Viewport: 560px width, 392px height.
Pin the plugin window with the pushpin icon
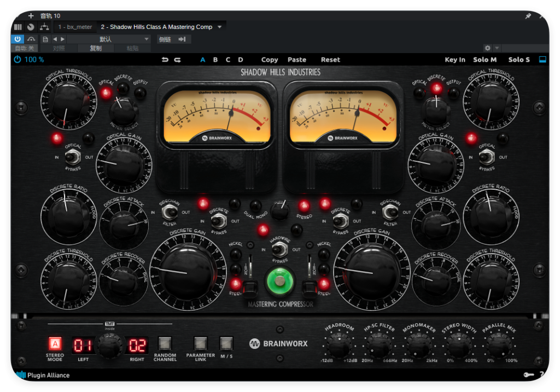click(x=528, y=16)
